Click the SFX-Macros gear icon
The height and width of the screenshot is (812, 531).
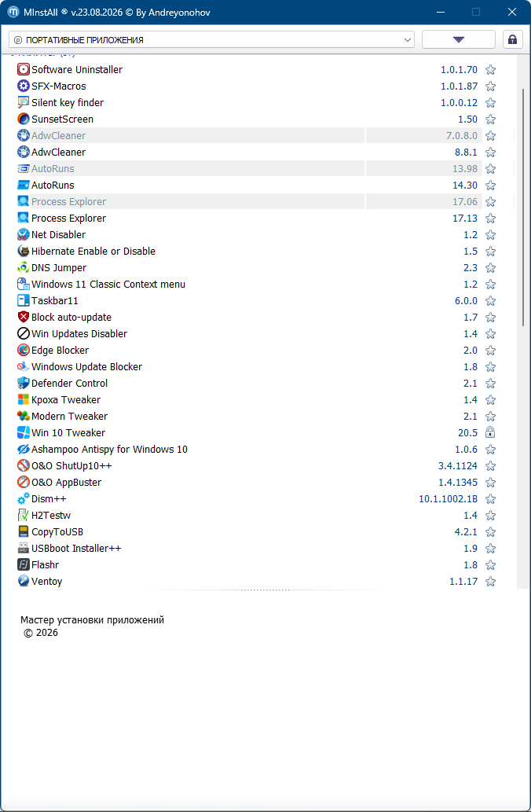coord(24,86)
